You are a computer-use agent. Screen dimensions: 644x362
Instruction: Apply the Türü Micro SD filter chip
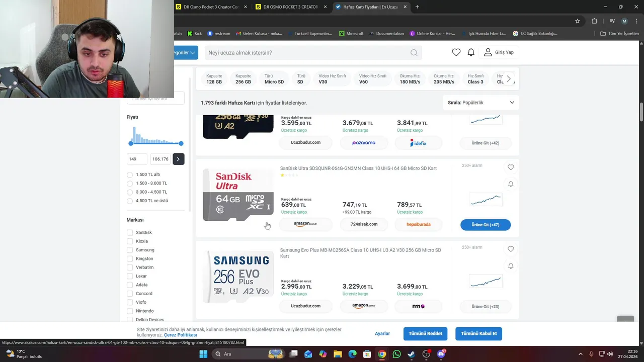tap(274, 79)
